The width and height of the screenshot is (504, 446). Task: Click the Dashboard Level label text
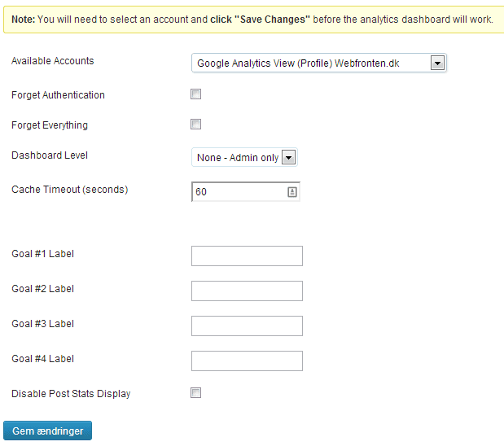[50, 155]
